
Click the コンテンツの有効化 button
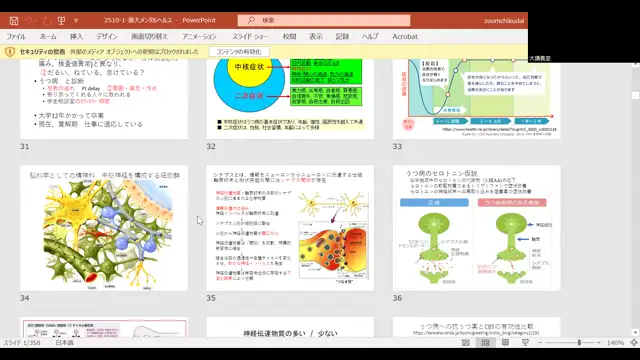(x=239, y=52)
